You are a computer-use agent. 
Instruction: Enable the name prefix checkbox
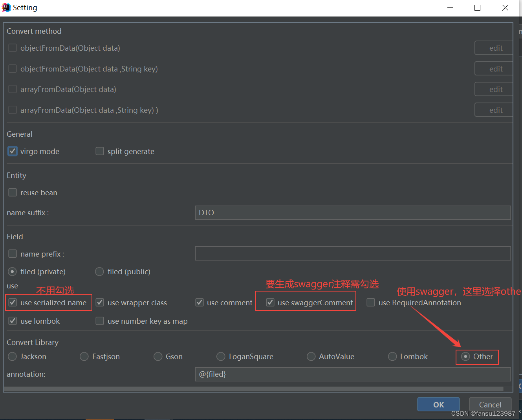coord(13,254)
